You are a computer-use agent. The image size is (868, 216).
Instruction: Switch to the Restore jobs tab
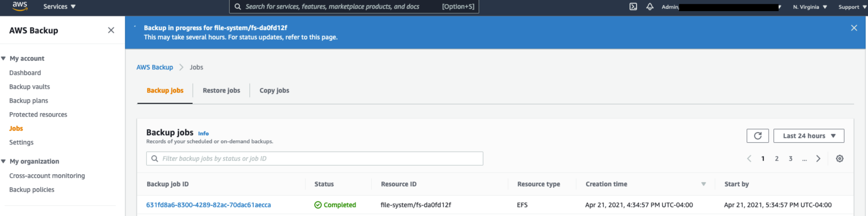pyautogui.click(x=221, y=90)
